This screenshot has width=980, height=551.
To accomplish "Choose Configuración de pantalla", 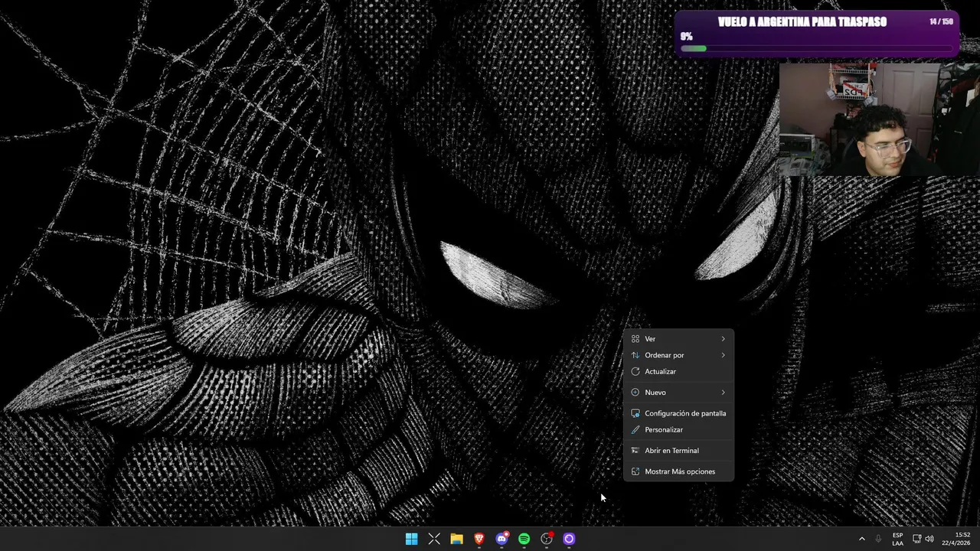I will pyautogui.click(x=678, y=413).
